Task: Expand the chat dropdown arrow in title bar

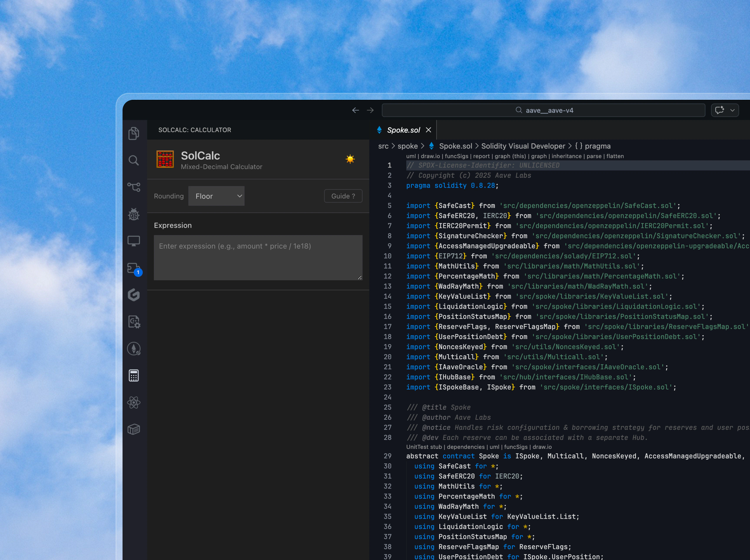Action: click(732, 110)
